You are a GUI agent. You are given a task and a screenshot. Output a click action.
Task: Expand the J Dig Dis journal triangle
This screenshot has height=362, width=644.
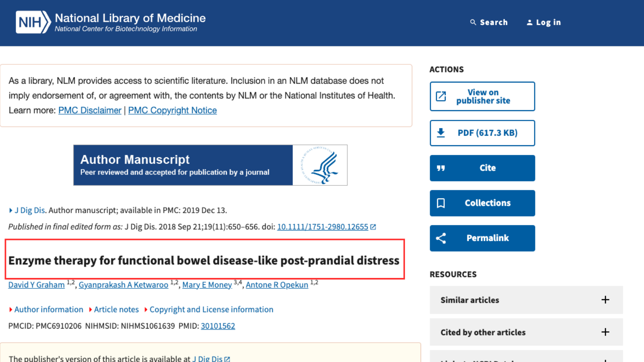tap(11, 210)
